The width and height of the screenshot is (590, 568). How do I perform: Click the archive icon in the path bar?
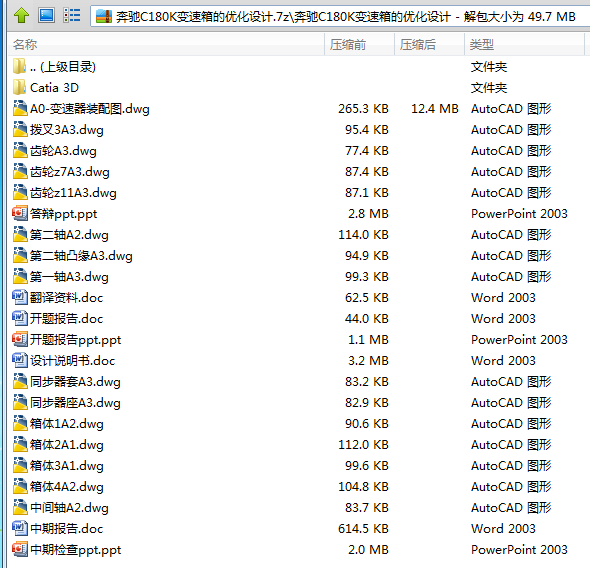tap(104, 16)
